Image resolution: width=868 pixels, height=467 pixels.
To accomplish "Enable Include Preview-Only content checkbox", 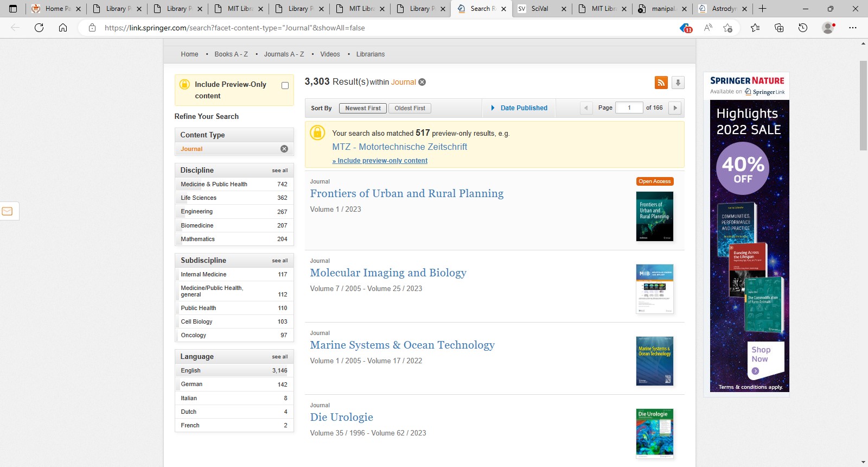I will click(x=285, y=86).
